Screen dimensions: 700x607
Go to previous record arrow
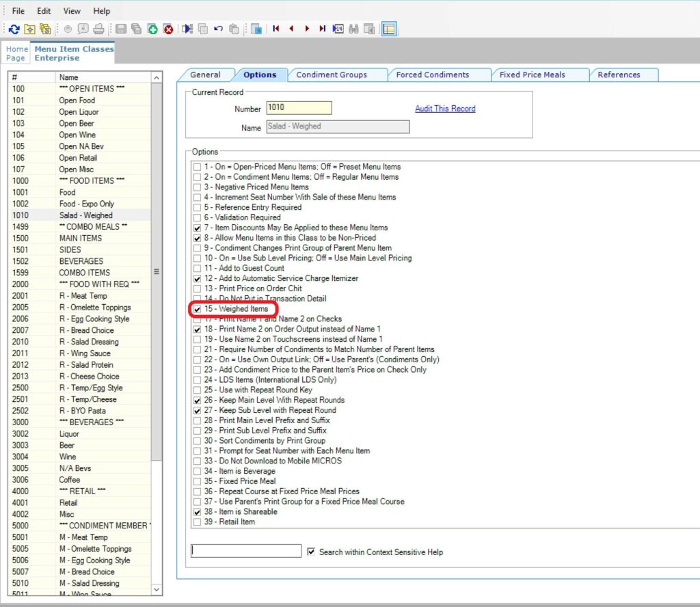point(291,29)
